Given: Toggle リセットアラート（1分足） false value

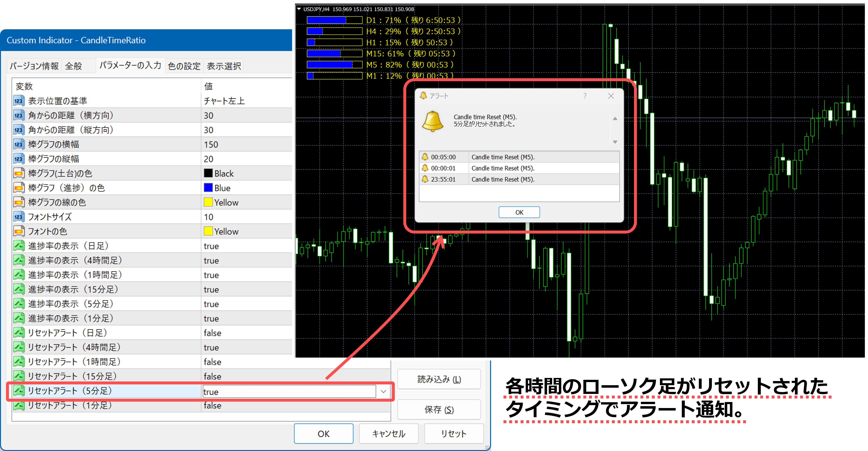Looking at the screenshot, I should [x=212, y=406].
